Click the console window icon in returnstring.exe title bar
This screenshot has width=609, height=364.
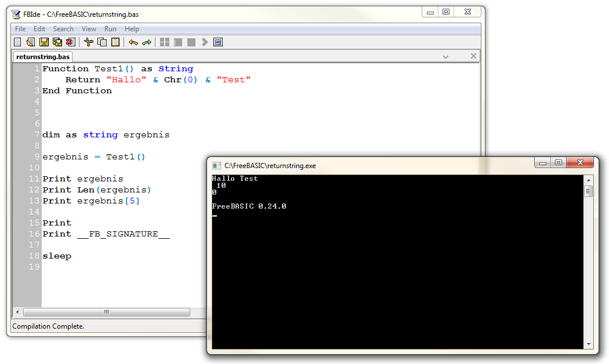coord(216,166)
